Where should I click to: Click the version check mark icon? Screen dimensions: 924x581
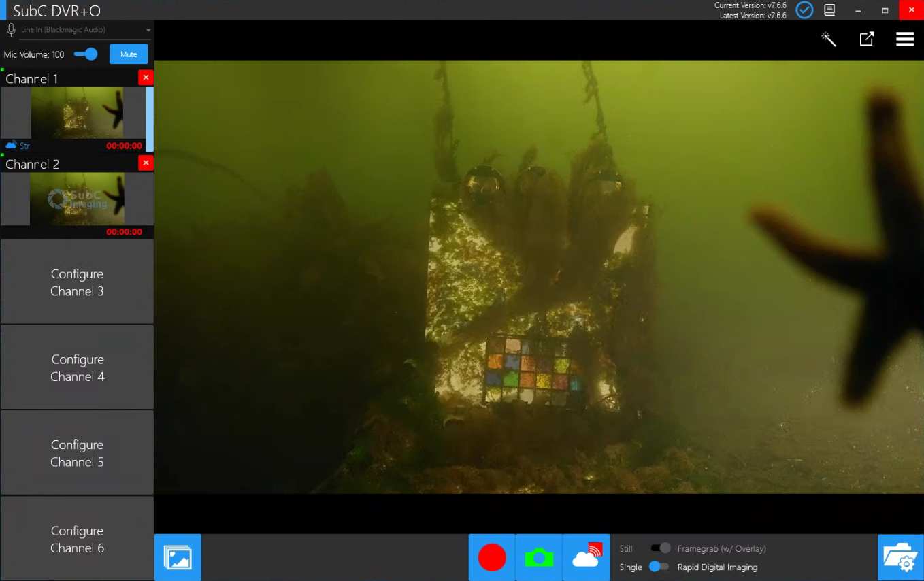point(804,10)
